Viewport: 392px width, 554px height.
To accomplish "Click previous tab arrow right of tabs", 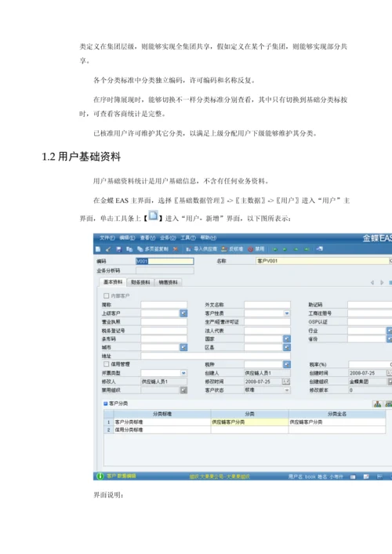I will (372, 282).
